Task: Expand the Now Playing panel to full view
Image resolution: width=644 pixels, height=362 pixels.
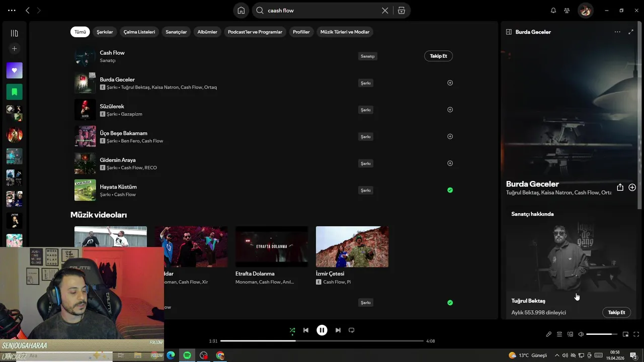Action: [x=631, y=32]
